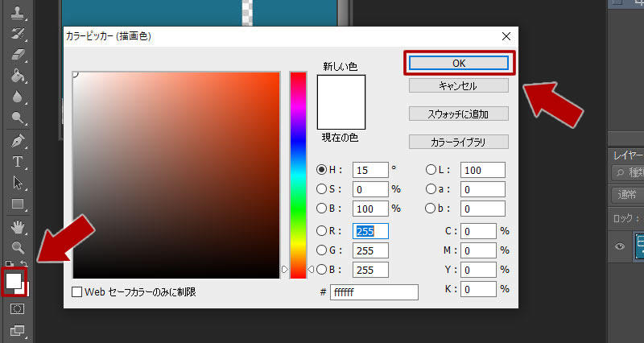Image resolution: width=644 pixels, height=343 pixels.
Task: Click the G value input field
Action: pos(370,250)
